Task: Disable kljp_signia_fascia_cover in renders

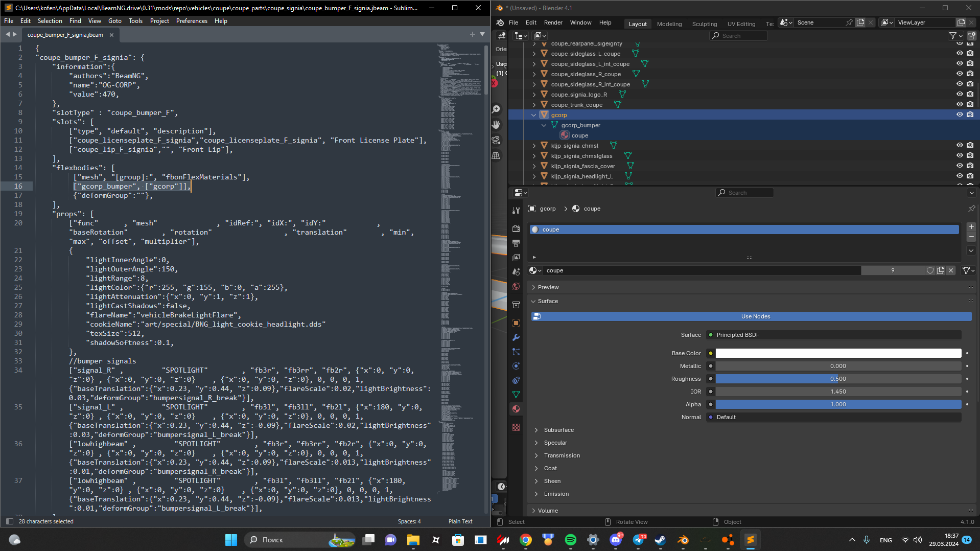Action: click(970, 166)
